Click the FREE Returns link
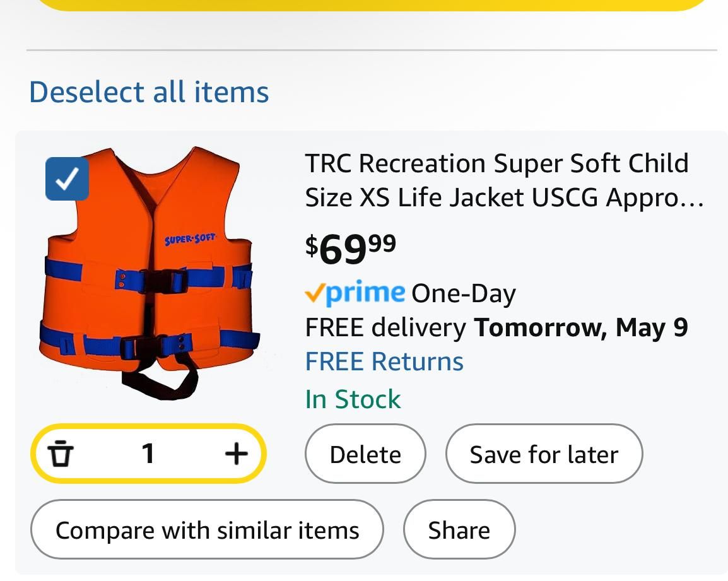Image resolution: width=728 pixels, height=581 pixels. [384, 361]
